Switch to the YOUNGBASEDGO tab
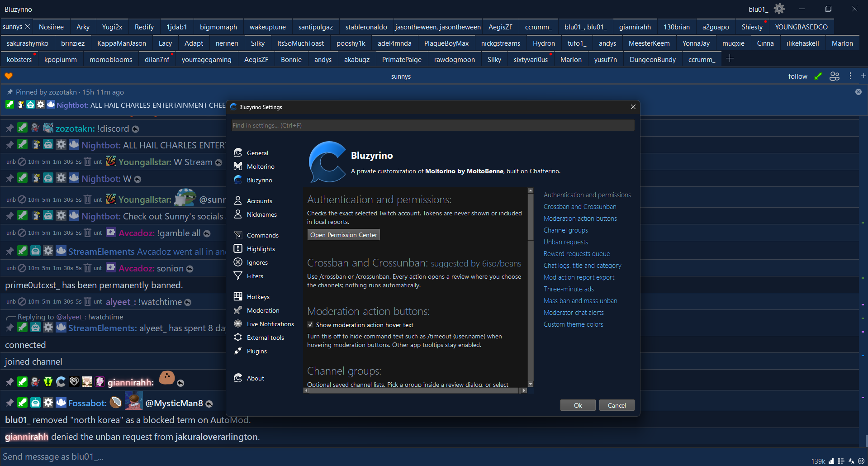 tap(801, 27)
